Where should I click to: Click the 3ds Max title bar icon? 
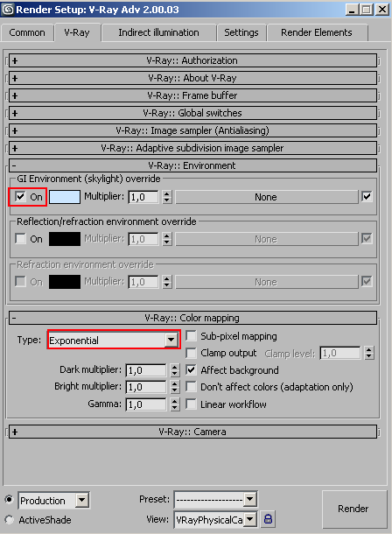tap(8, 10)
